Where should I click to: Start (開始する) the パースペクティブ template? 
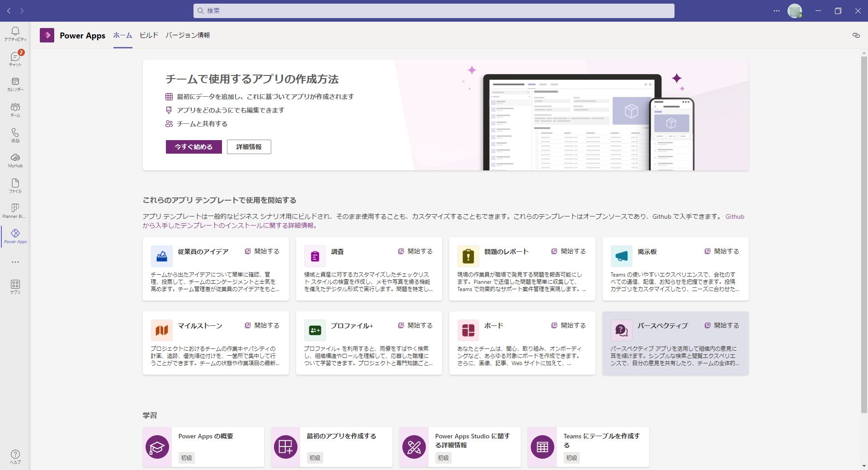pyautogui.click(x=722, y=325)
